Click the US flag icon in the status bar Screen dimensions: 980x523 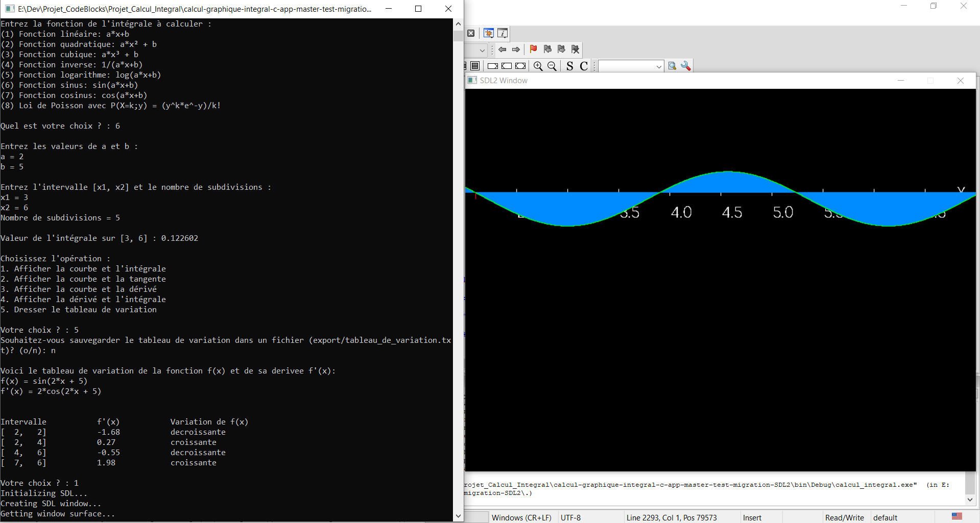[957, 516]
